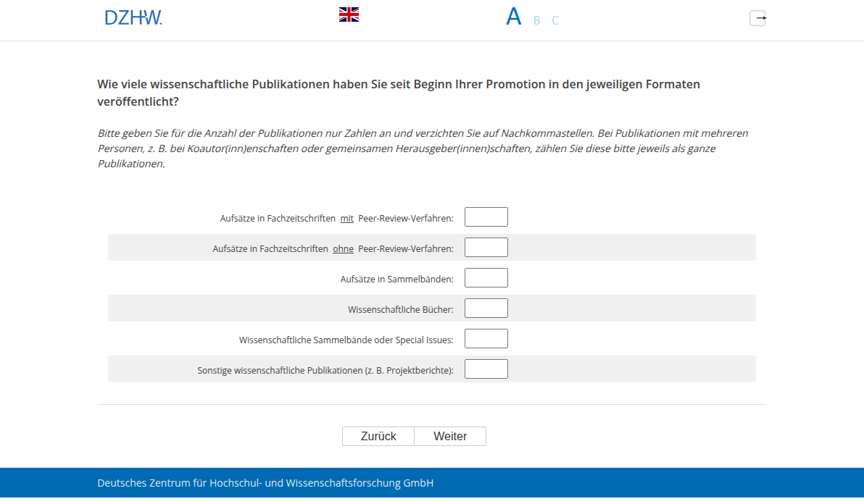Select the large font size A
The height and width of the screenshot is (504, 864).
click(514, 17)
